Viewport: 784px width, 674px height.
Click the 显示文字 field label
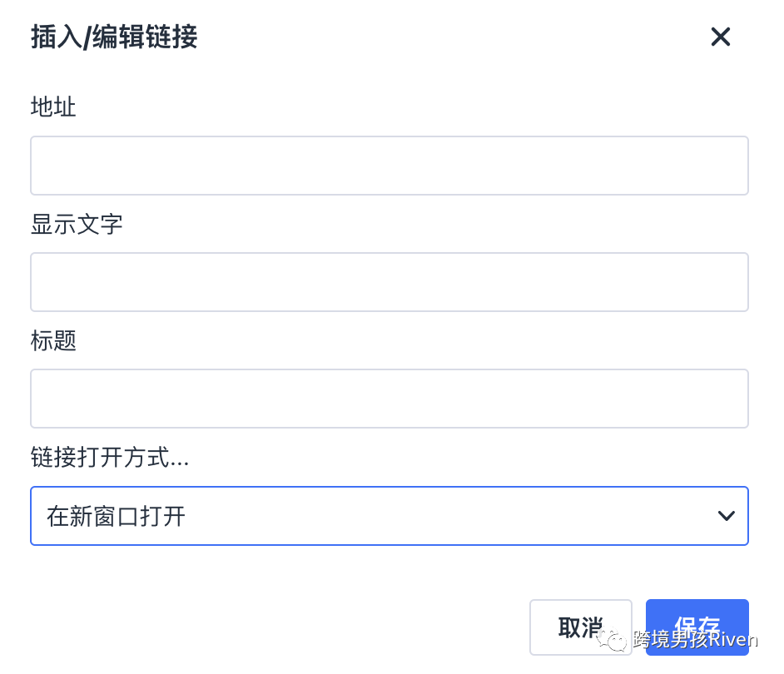[x=77, y=223]
